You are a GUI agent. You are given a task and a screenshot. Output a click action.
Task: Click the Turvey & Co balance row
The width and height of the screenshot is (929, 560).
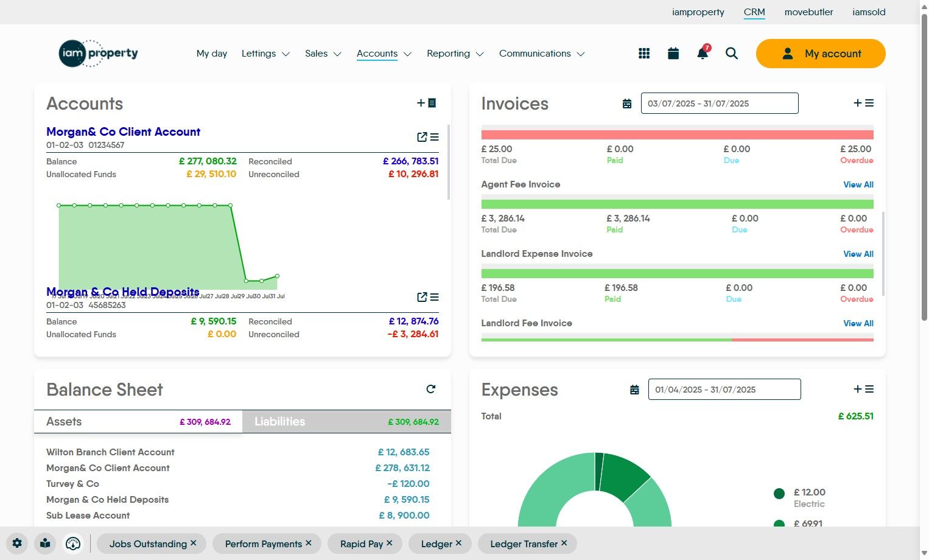tap(238, 484)
